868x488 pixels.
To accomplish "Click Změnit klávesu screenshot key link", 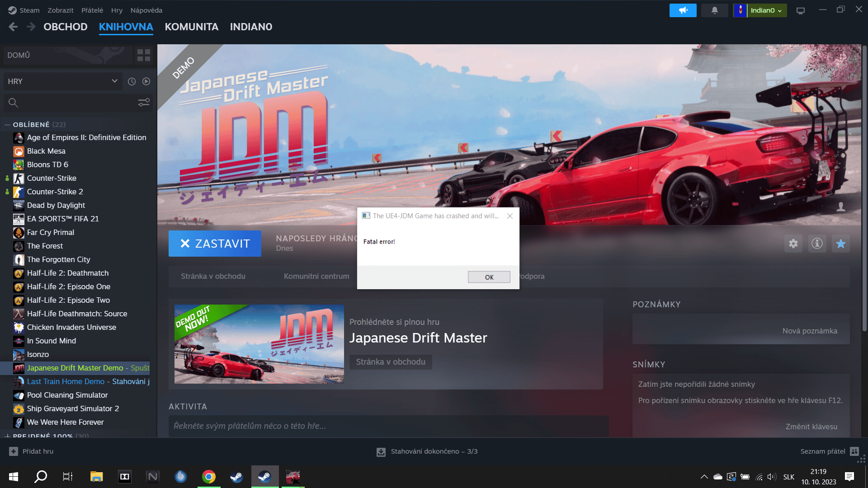I will [x=811, y=427].
